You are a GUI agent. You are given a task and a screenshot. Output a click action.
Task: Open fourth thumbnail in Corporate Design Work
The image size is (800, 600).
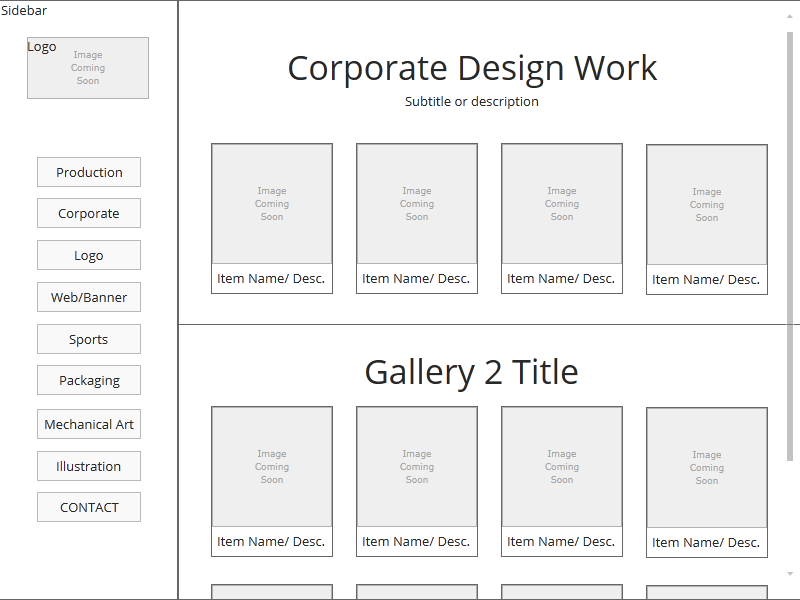coord(707,205)
